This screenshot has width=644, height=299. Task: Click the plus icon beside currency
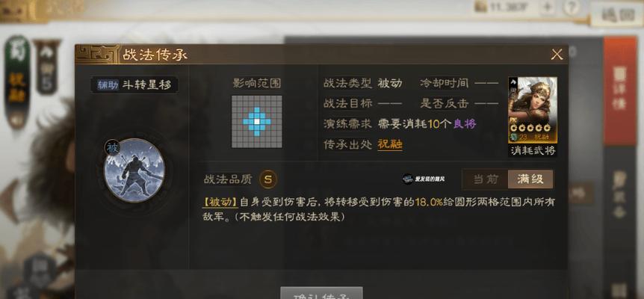coord(547,7)
